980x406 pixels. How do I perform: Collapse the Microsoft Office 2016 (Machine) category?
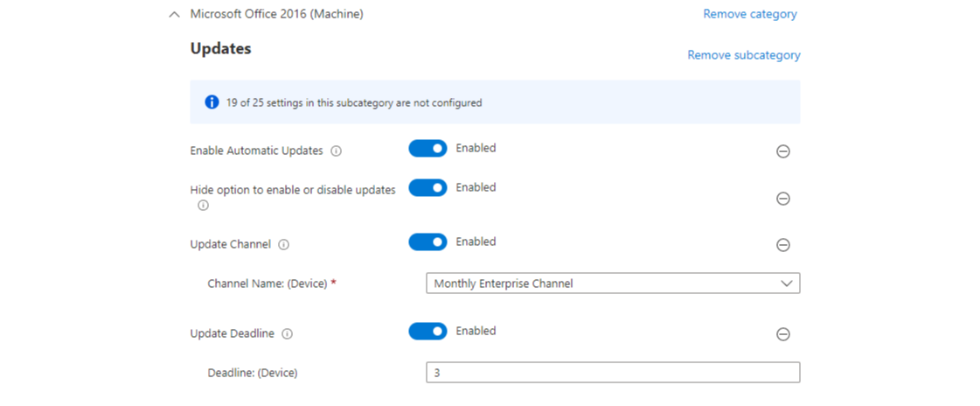[x=174, y=14]
